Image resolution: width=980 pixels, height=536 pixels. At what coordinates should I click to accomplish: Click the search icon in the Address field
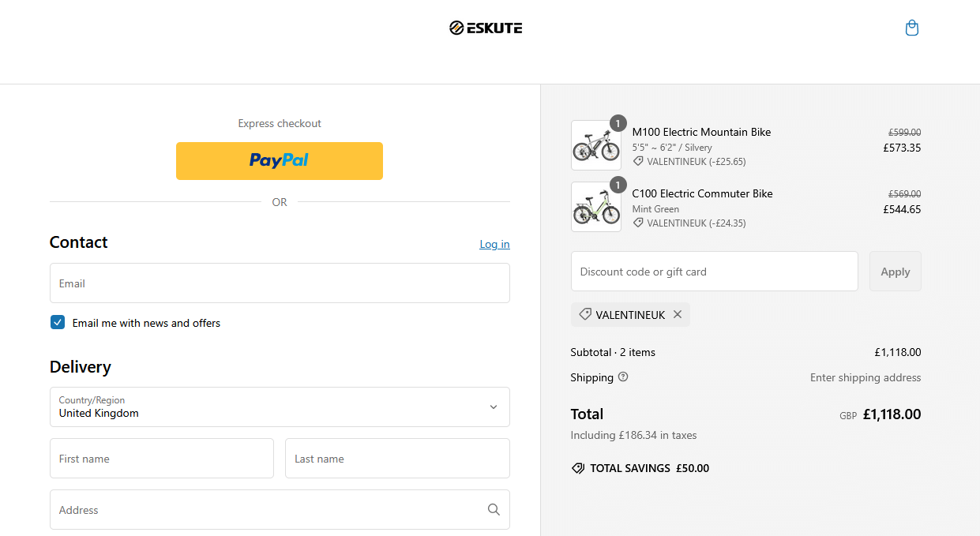pyautogui.click(x=494, y=510)
